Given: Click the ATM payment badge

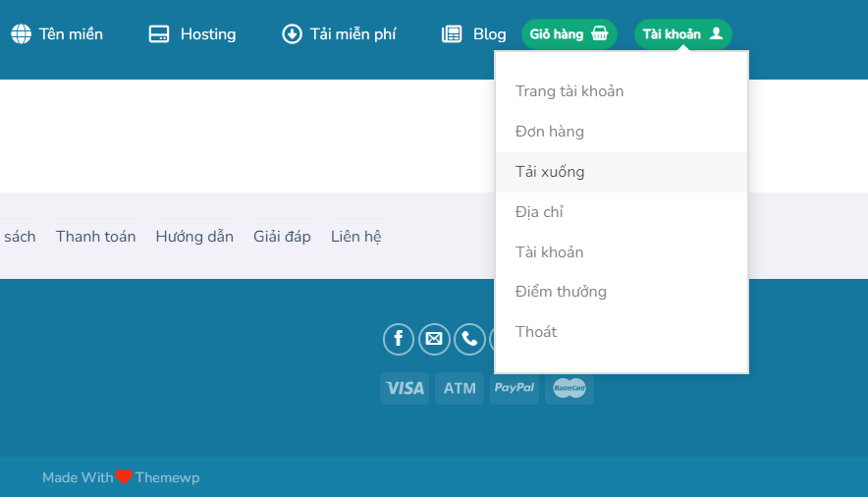Looking at the screenshot, I should pyautogui.click(x=460, y=388).
